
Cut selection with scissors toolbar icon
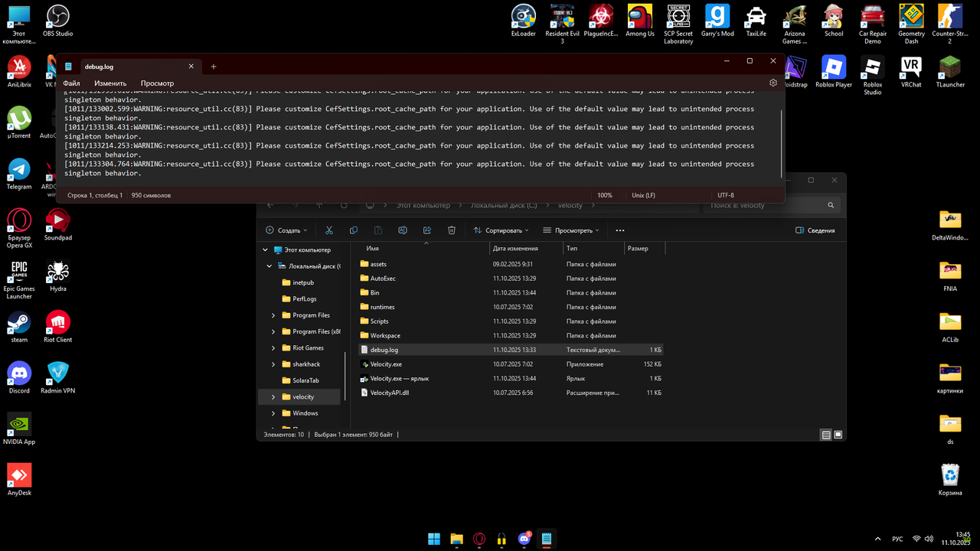[x=329, y=230]
